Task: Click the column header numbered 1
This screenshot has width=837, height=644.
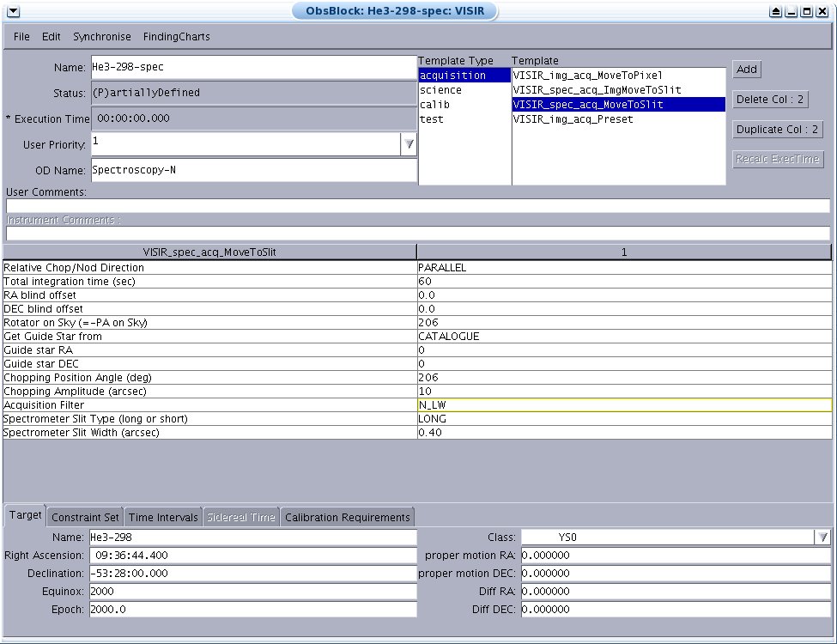Action: point(624,252)
